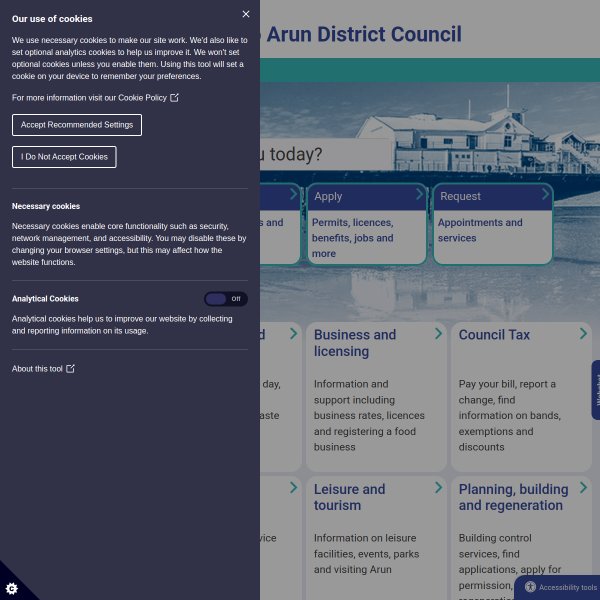Open the Council Tax section
This screenshot has width=600, height=600.
[x=494, y=335]
